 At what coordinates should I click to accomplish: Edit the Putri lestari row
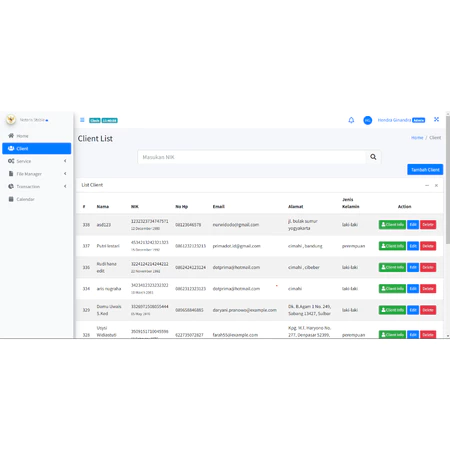pos(413,246)
